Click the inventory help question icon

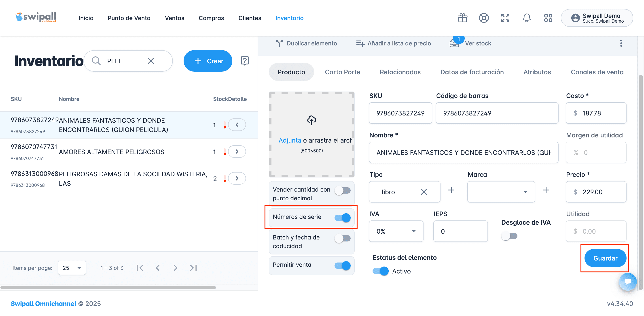244,61
